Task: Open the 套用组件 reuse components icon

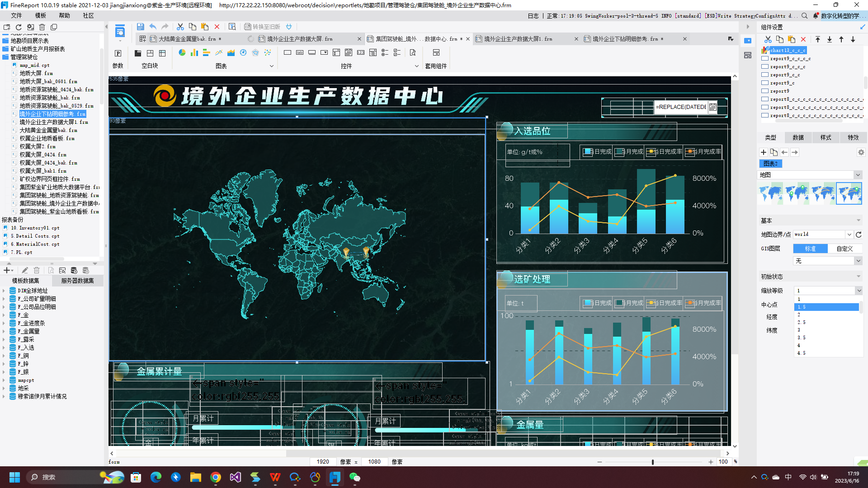Action: [436, 53]
